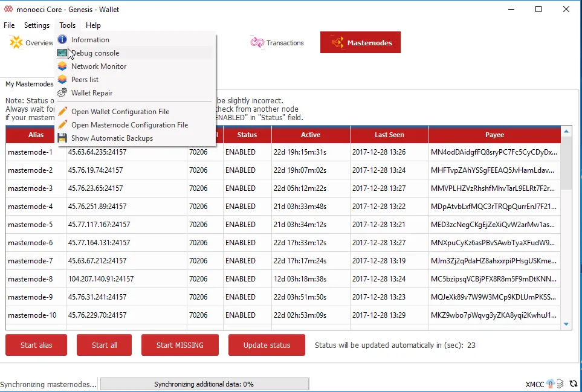Click payee cell starting MN4odDAidgfFQ8
The height and width of the screenshot is (392, 582).
pos(494,152)
